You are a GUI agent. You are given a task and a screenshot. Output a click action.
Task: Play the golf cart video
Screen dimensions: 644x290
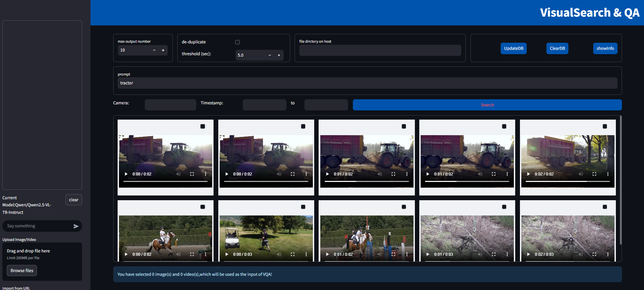pyautogui.click(x=227, y=254)
